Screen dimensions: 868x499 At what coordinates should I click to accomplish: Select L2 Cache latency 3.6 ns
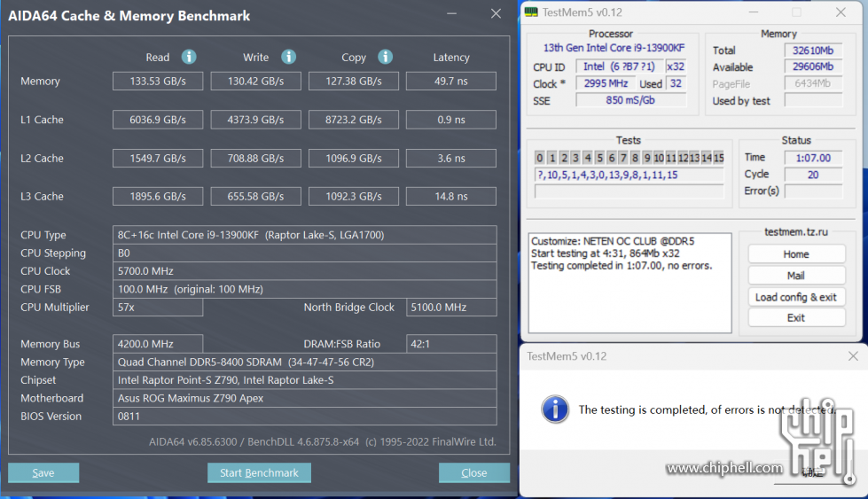(451, 159)
